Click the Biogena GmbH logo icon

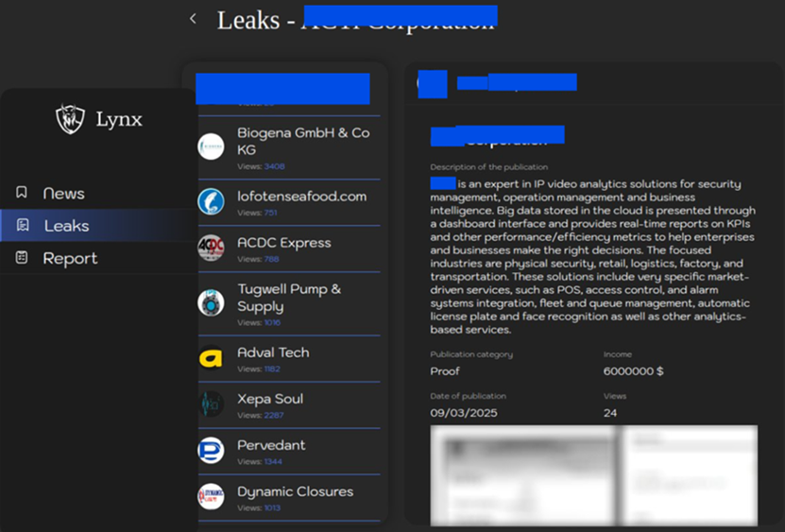(x=211, y=146)
